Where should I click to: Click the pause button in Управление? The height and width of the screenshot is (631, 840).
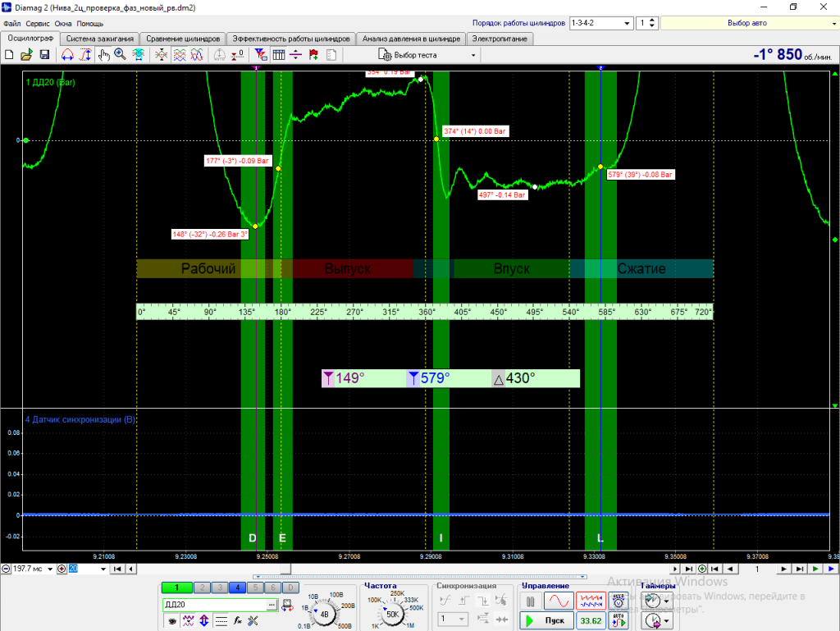pyautogui.click(x=531, y=601)
